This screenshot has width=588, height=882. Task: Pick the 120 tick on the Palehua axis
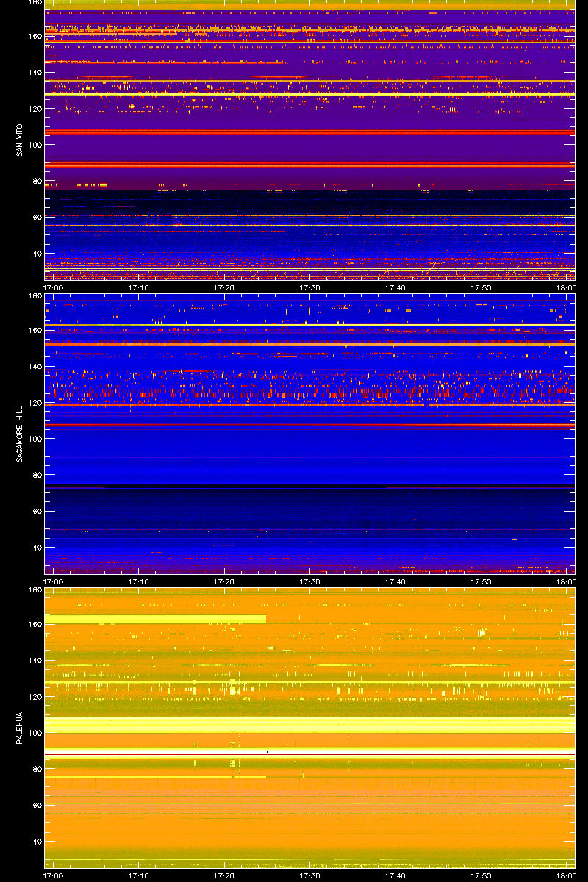point(34,696)
